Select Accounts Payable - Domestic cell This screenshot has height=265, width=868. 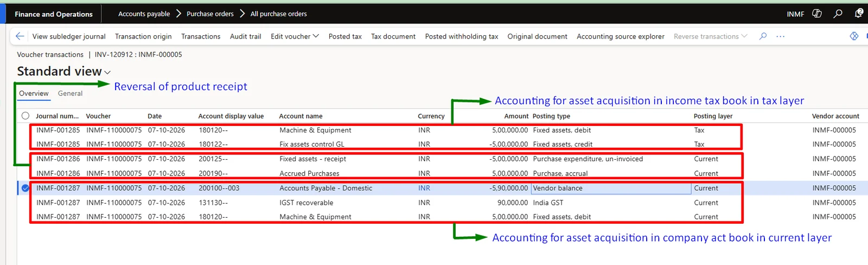coord(325,188)
